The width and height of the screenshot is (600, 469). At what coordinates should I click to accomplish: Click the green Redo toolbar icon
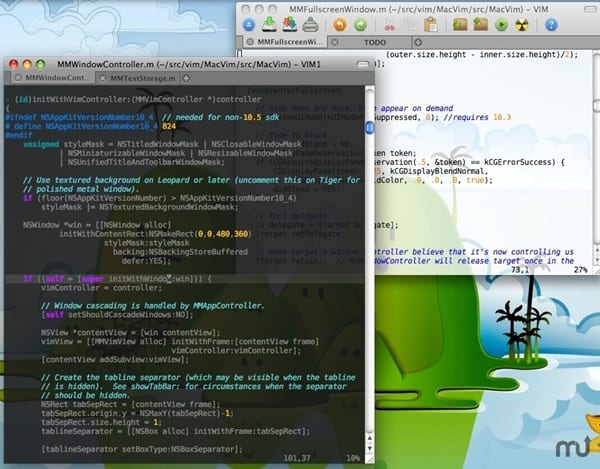click(x=360, y=25)
